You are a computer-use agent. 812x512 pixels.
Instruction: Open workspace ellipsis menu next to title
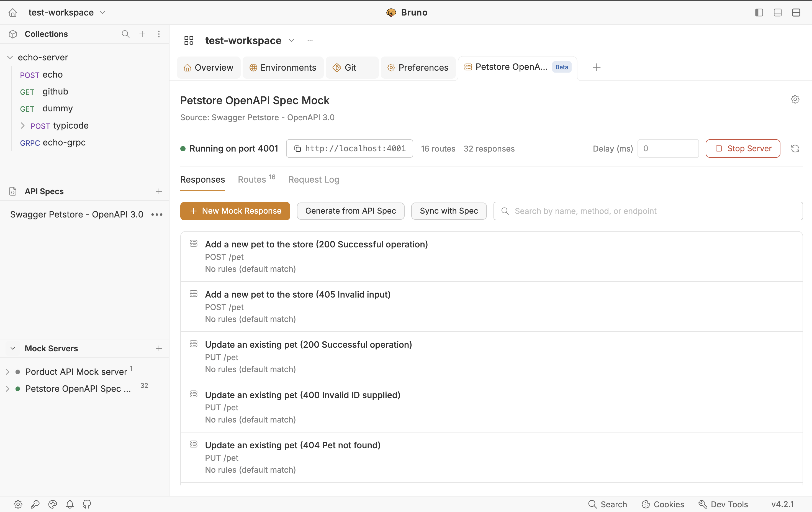(310, 40)
